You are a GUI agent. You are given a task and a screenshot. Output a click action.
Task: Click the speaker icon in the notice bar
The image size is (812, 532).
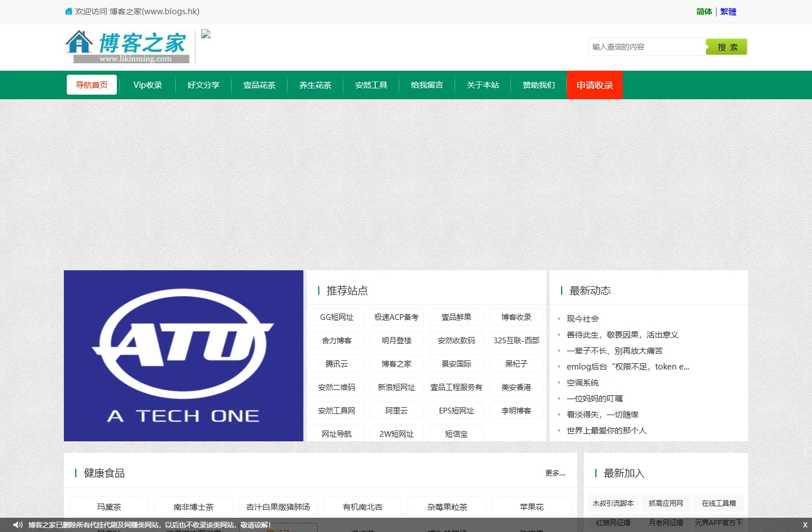pyautogui.click(x=18, y=525)
